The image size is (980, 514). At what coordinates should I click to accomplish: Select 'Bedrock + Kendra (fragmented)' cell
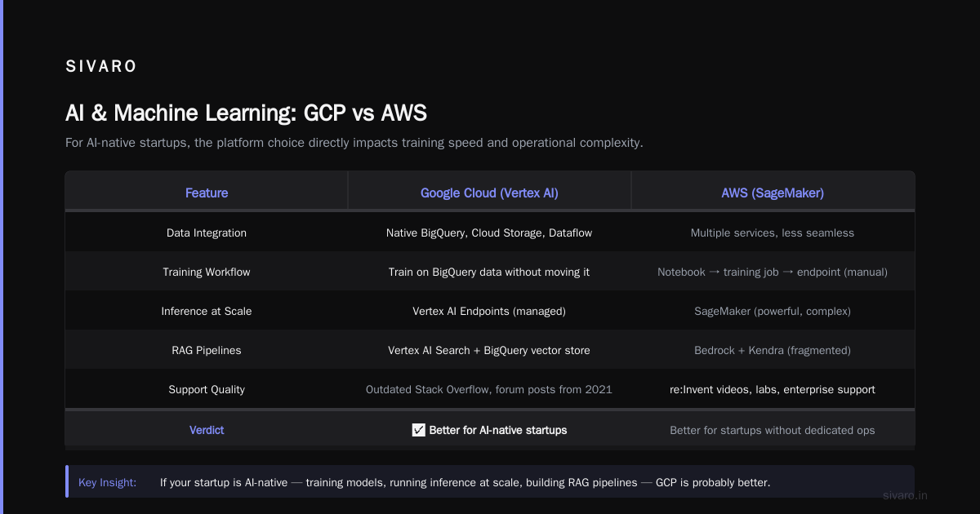click(x=773, y=351)
